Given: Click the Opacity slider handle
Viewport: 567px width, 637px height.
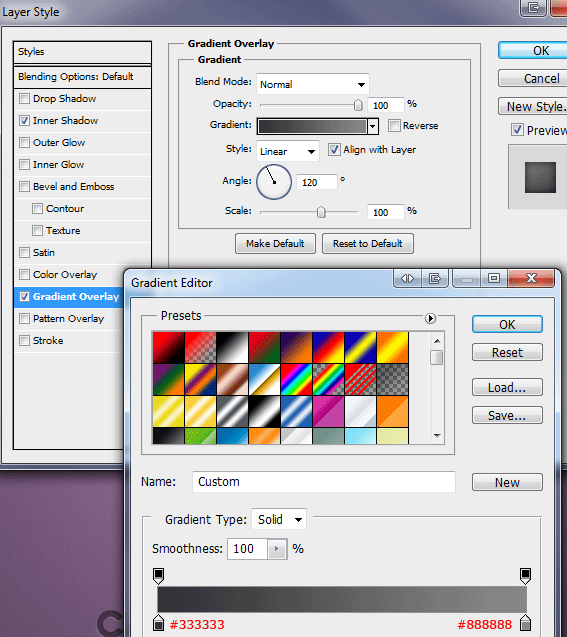Looking at the screenshot, I should [358, 105].
